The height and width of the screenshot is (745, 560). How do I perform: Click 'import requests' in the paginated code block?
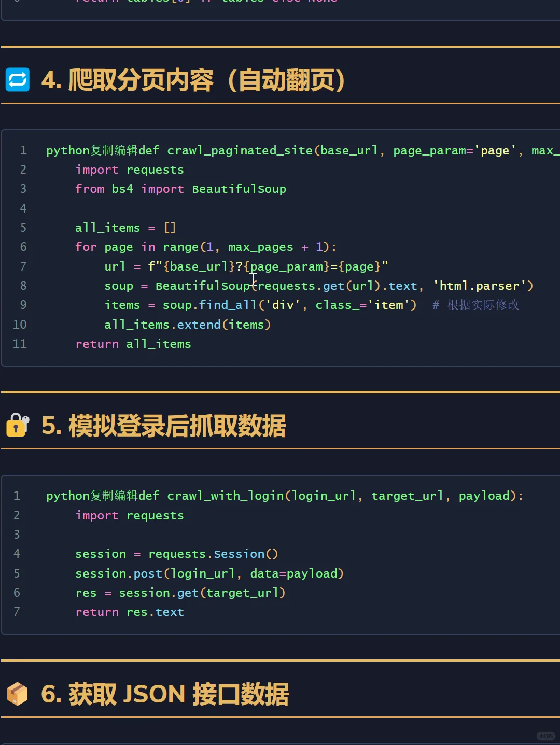(130, 170)
